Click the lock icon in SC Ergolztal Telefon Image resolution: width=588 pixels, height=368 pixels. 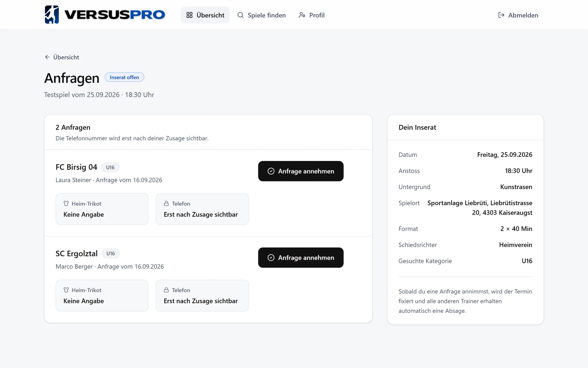pos(166,290)
